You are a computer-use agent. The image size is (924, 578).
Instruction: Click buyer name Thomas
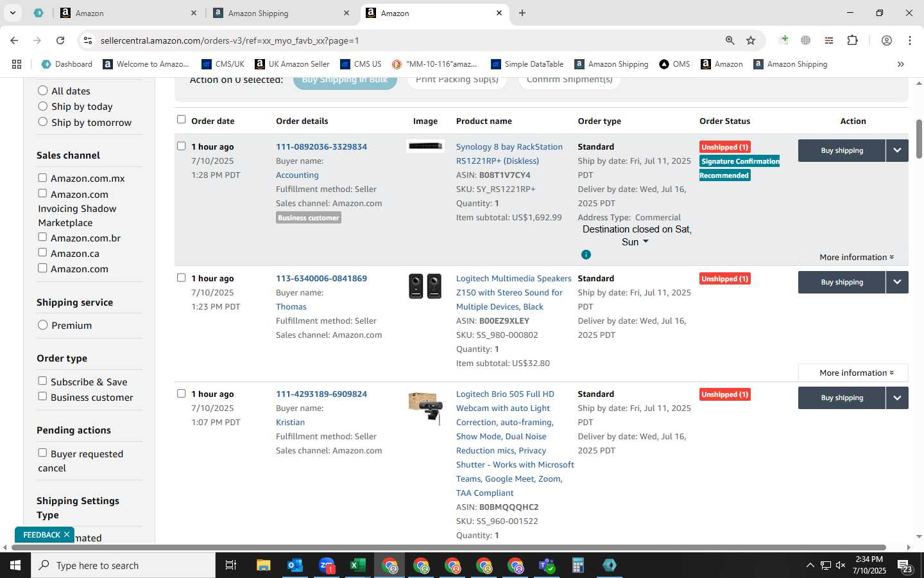pyautogui.click(x=291, y=306)
